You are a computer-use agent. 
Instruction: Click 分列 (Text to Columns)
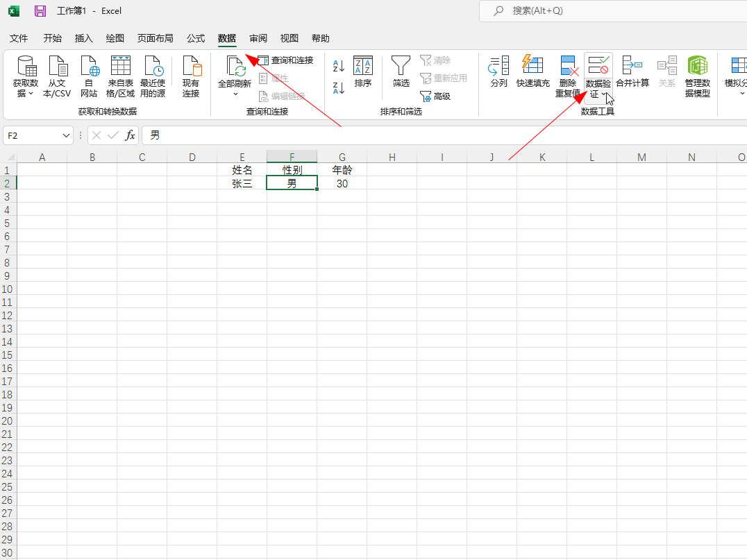(498, 71)
